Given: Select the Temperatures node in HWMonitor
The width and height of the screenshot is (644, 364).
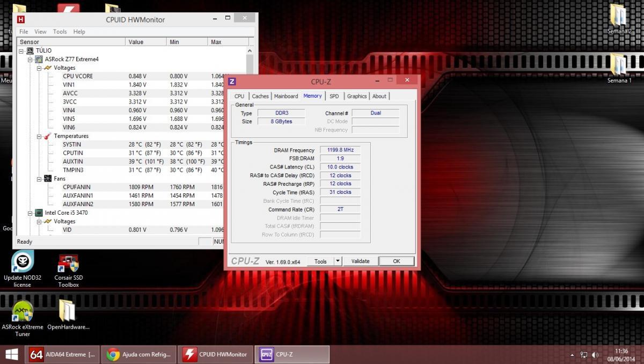Looking at the screenshot, I should [71, 136].
